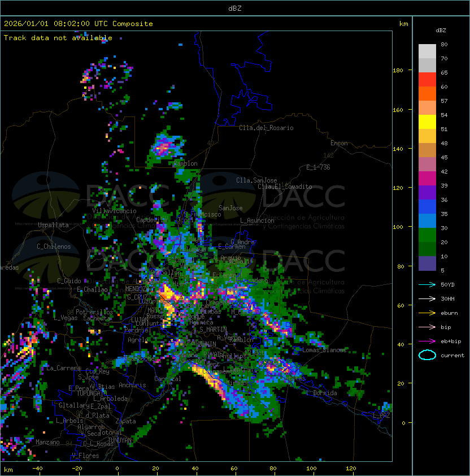Pick the light gray swatch below 80
This screenshot has height=476, width=470.
click(427, 51)
